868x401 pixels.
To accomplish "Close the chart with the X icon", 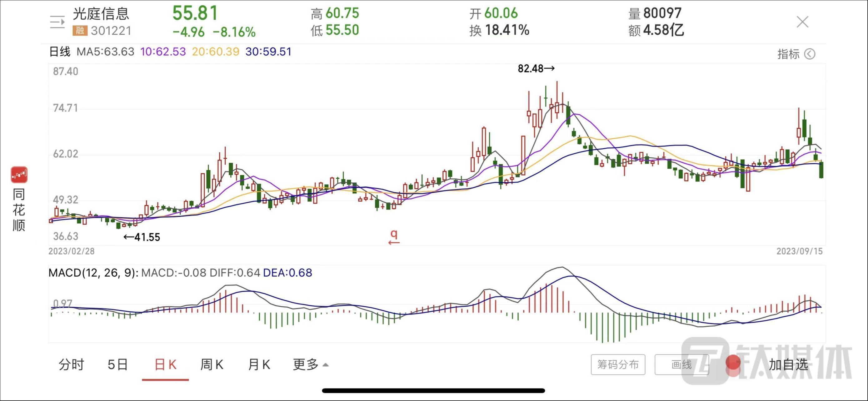I will point(802,22).
